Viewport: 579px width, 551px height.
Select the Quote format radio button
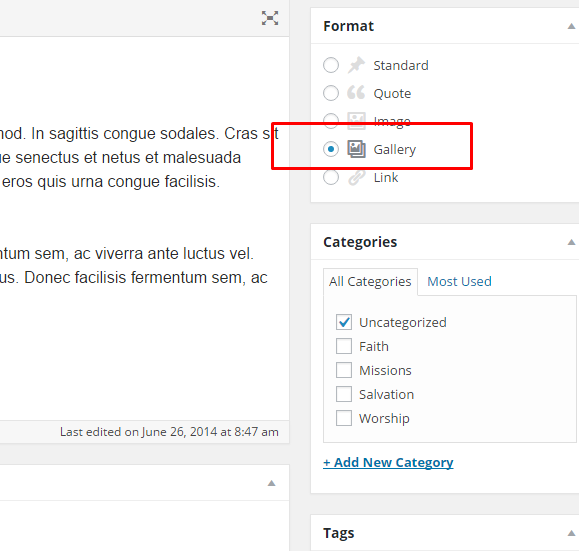pos(331,93)
